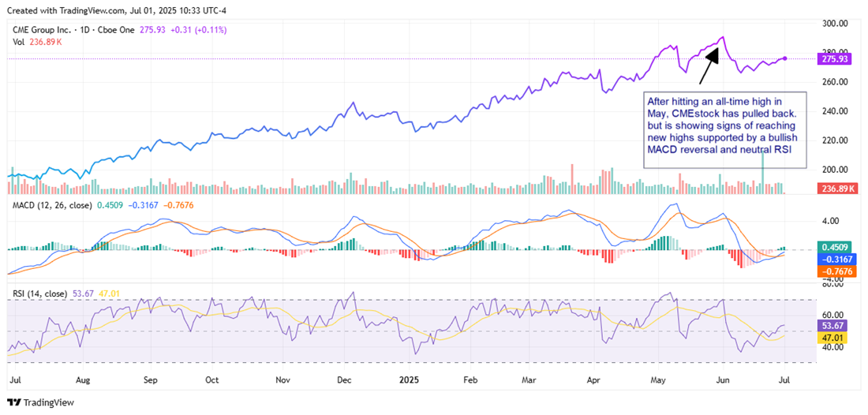The width and height of the screenshot is (868, 415).
Task: Click the purple dot ending the price line
Action: (784, 58)
